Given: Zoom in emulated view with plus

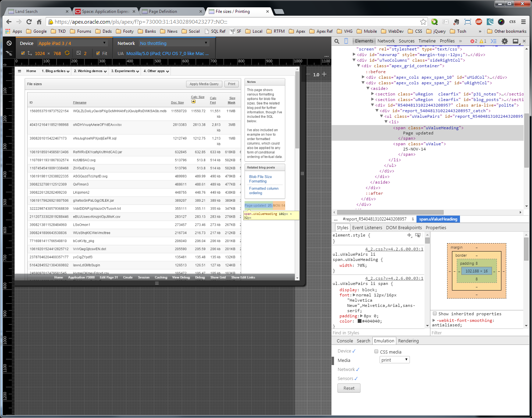Looking at the screenshot, I should 324,74.
